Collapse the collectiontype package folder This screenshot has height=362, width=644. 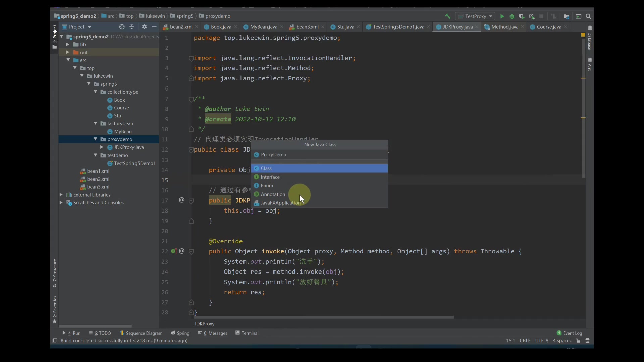pyautogui.click(x=96, y=92)
